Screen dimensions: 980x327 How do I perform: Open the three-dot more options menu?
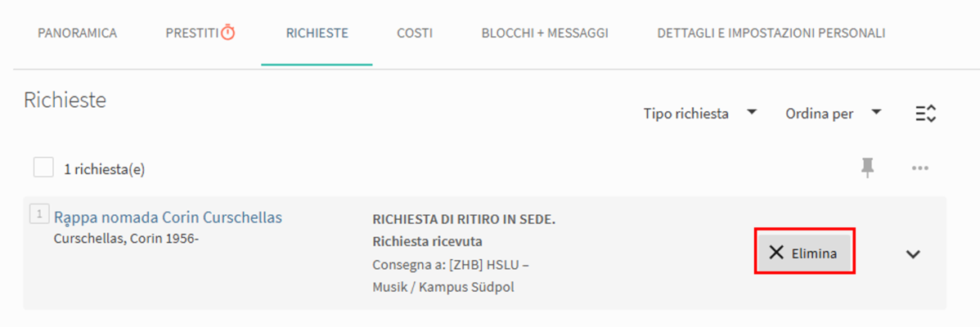919,168
